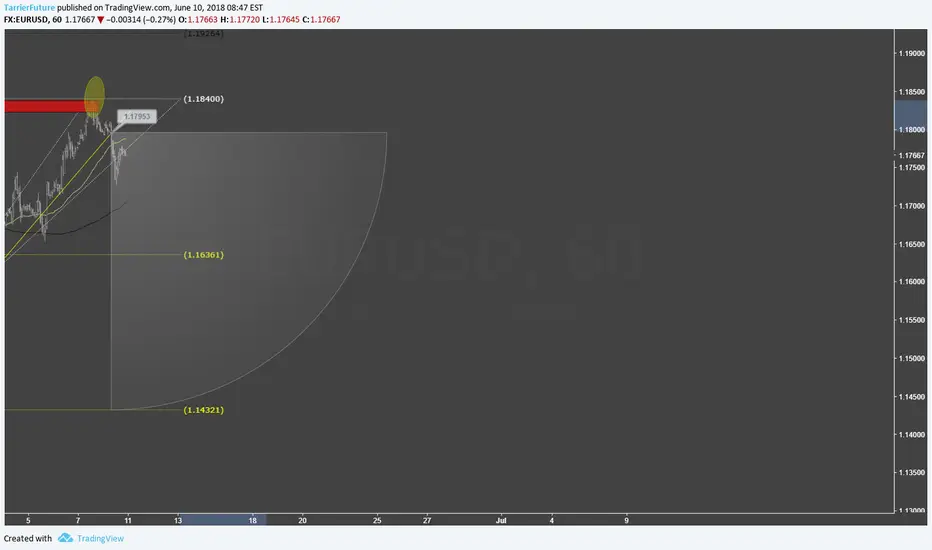Click the (1.18400) level label
This screenshot has width=932, height=550.
pos(203,99)
